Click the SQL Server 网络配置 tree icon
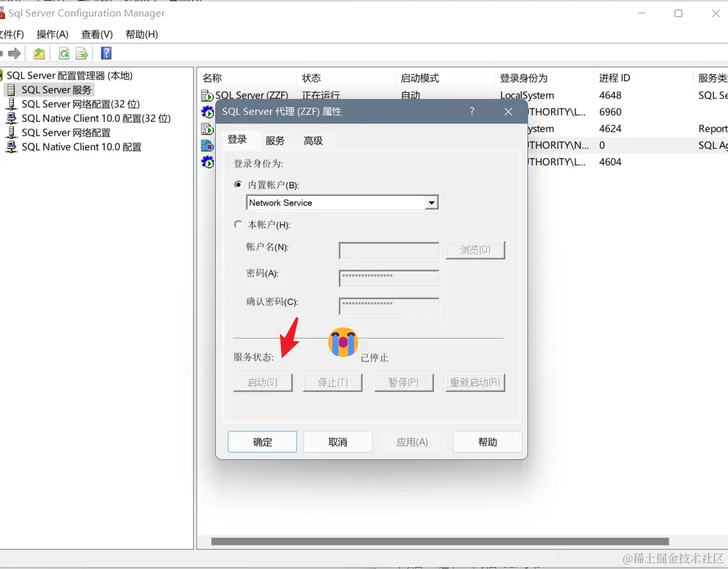 pyautogui.click(x=11, y=133)
